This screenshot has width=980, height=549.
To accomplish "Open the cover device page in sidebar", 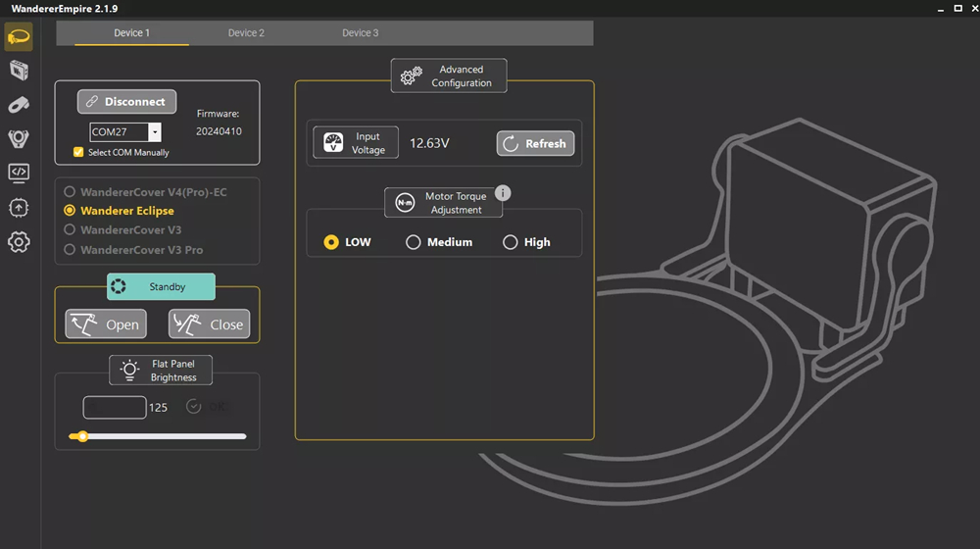I will click(19, 37).
